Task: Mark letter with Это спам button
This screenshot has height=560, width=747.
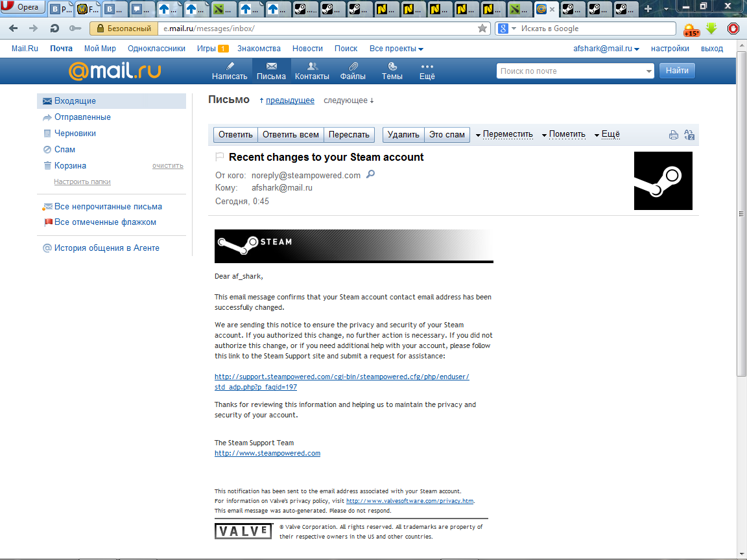Action: 447,135
